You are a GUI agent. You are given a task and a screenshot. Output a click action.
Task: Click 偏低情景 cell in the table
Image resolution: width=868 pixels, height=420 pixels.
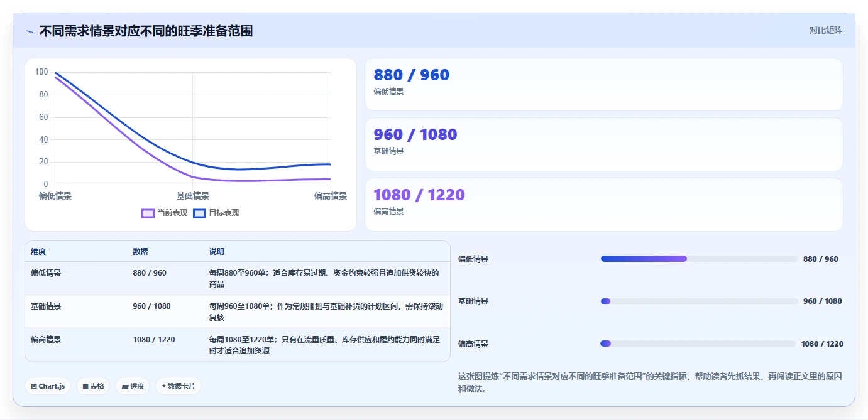[x=46, y=273]
